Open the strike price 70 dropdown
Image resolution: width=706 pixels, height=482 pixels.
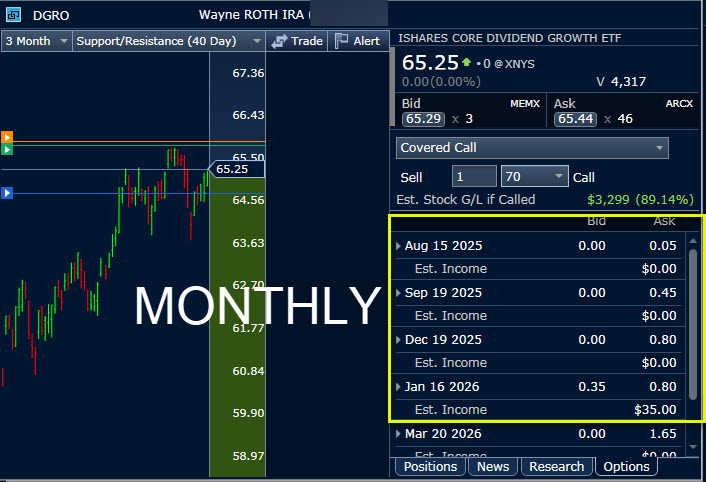(x=534, y=177)
